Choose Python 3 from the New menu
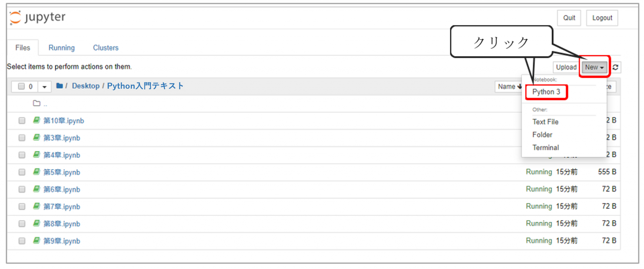Screen dimensions: 644x269 546,92
